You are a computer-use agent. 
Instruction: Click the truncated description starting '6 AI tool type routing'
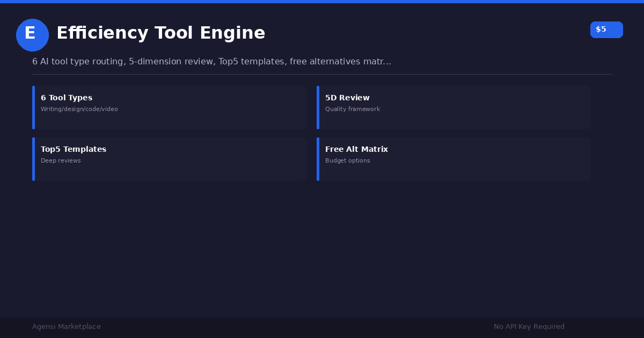tap(211, 62)
